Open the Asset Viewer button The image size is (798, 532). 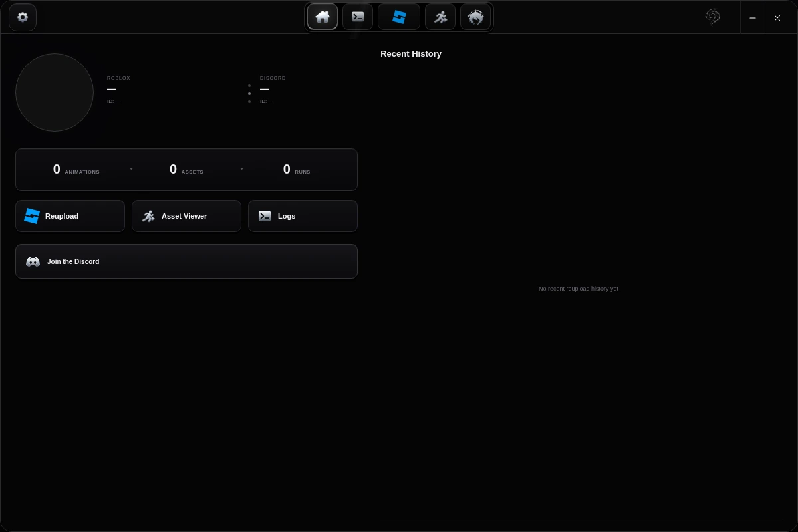pyautogui.click(x=186, y=216)
